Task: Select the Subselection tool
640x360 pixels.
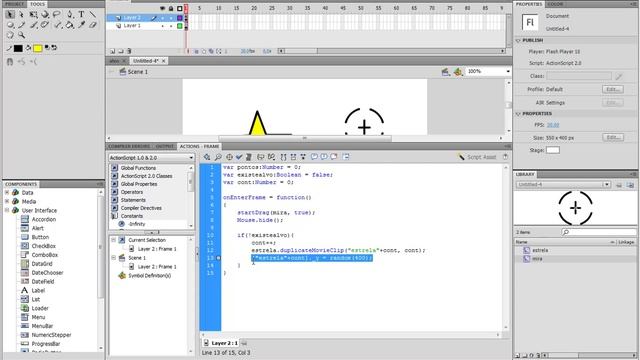Action: (22, 14)
